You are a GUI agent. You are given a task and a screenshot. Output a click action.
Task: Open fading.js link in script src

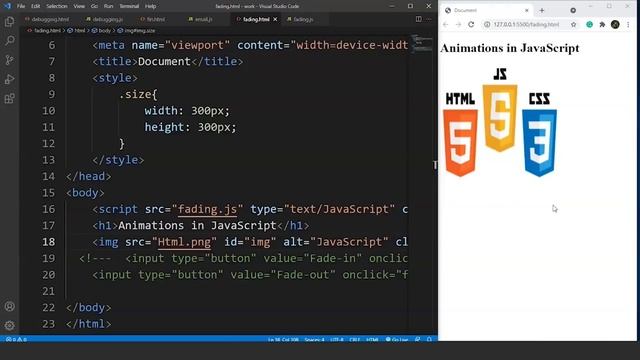(207, 209)
